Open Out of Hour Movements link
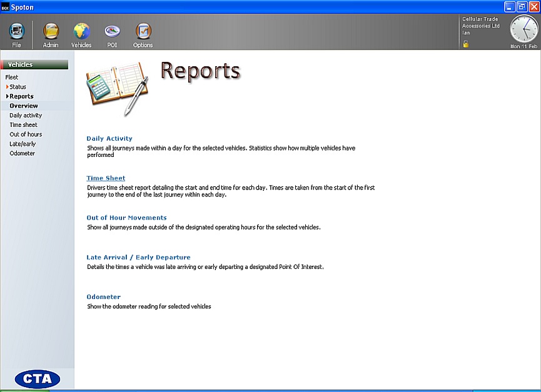 [126, 218]
